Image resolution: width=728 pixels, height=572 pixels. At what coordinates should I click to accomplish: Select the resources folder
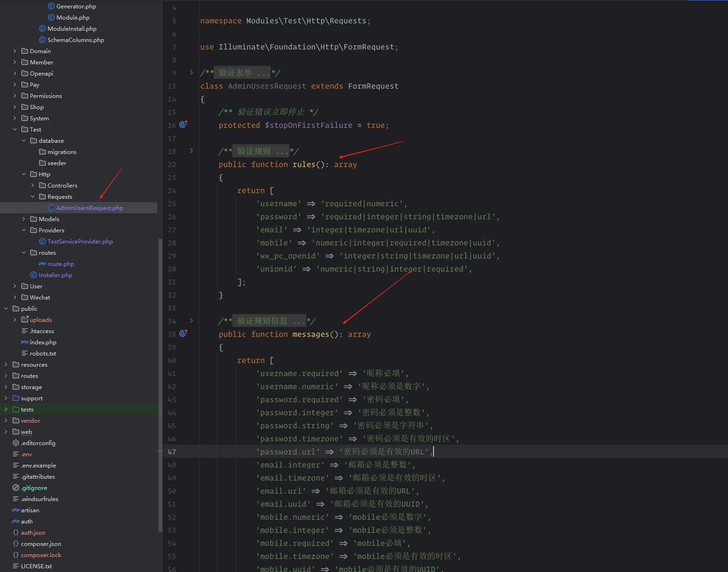[34, 364]
